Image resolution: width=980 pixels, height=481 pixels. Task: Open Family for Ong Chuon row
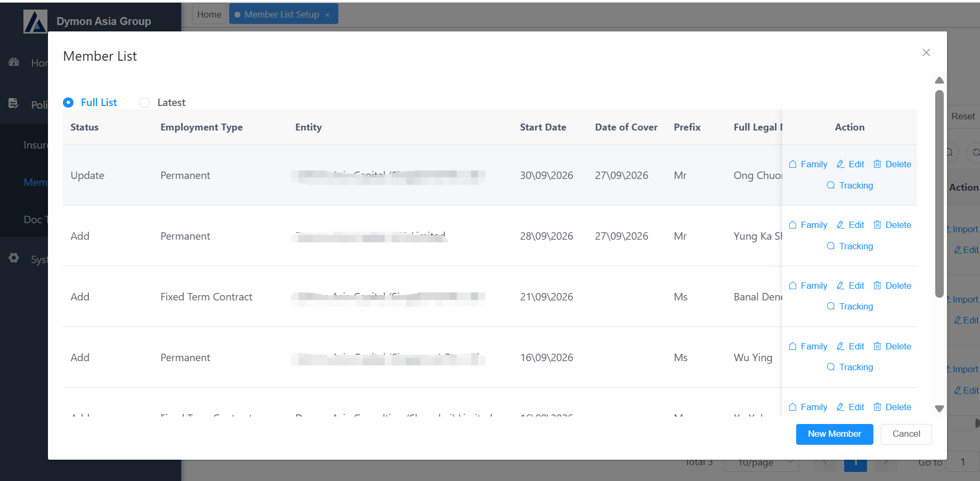point(808,164)
